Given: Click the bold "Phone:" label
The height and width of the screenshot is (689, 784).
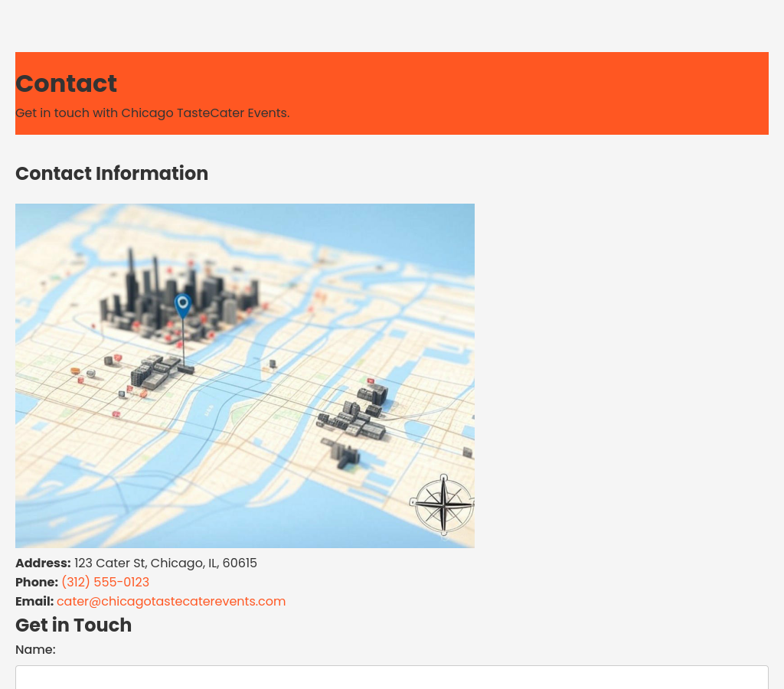Looking at the screenshot, I should coord(37,583).
